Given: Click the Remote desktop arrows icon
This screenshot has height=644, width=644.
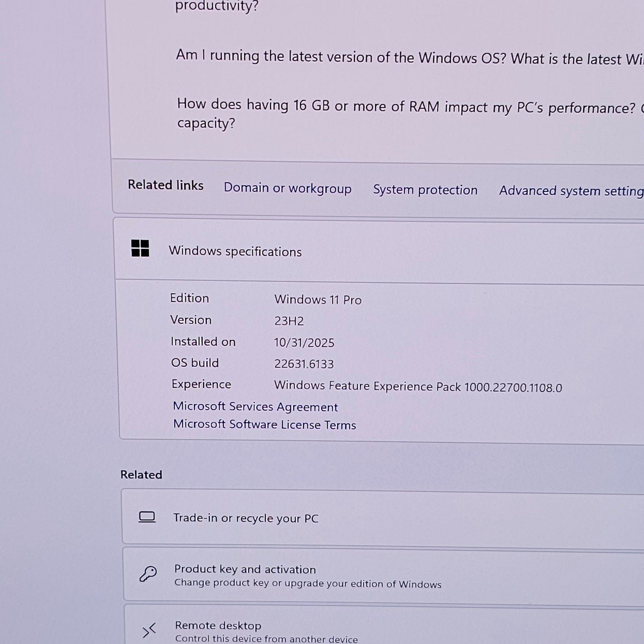Looking at the screenshot, I should 148,631.
